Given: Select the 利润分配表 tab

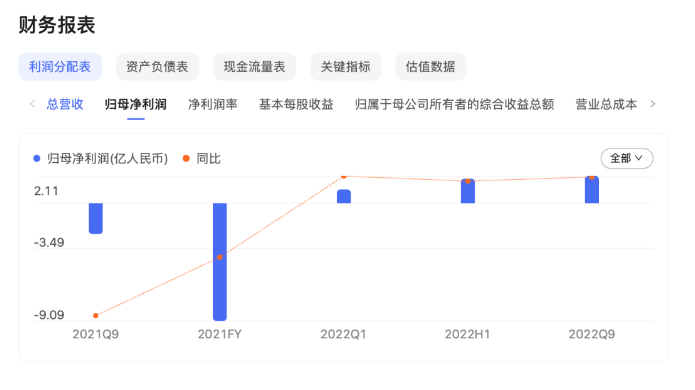Looking at the screenshot, I should 60,67.
